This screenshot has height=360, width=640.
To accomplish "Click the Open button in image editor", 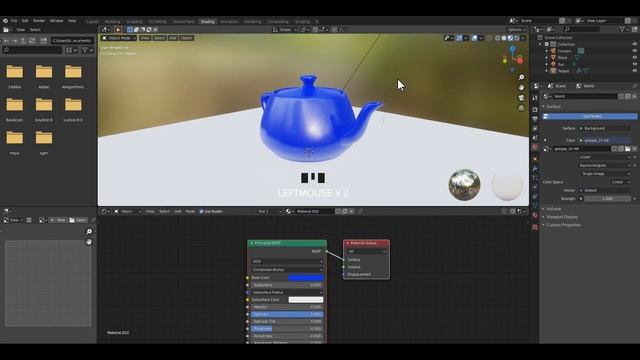I will coord(78,220).
